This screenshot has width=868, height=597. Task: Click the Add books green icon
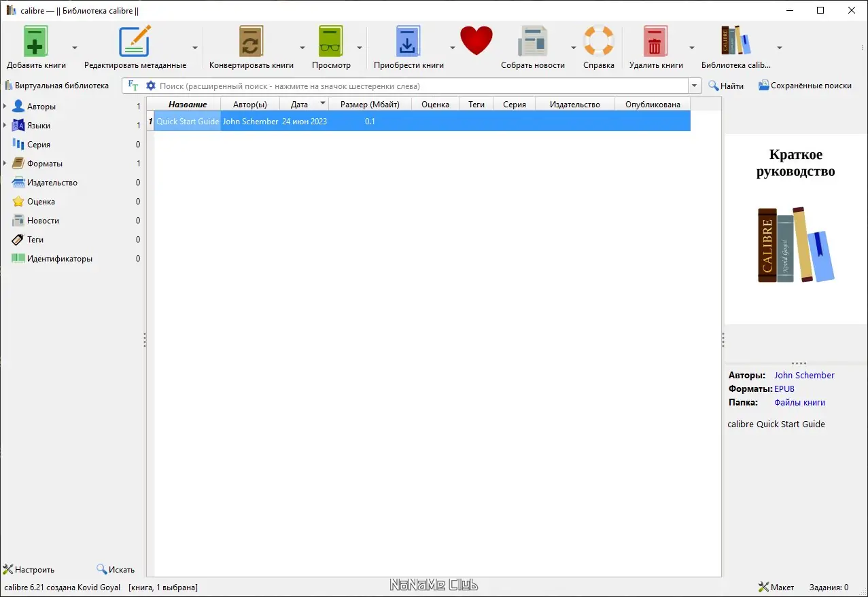point(36,41)
